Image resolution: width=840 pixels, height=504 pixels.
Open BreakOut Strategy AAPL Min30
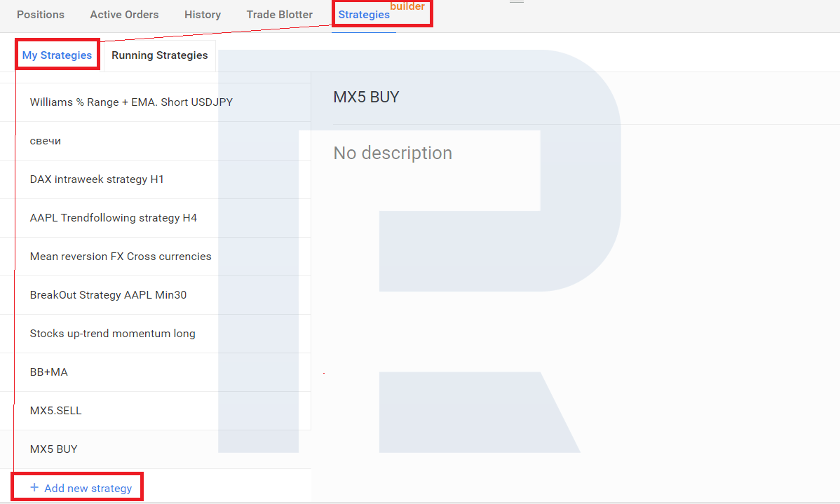click(156, 295)
